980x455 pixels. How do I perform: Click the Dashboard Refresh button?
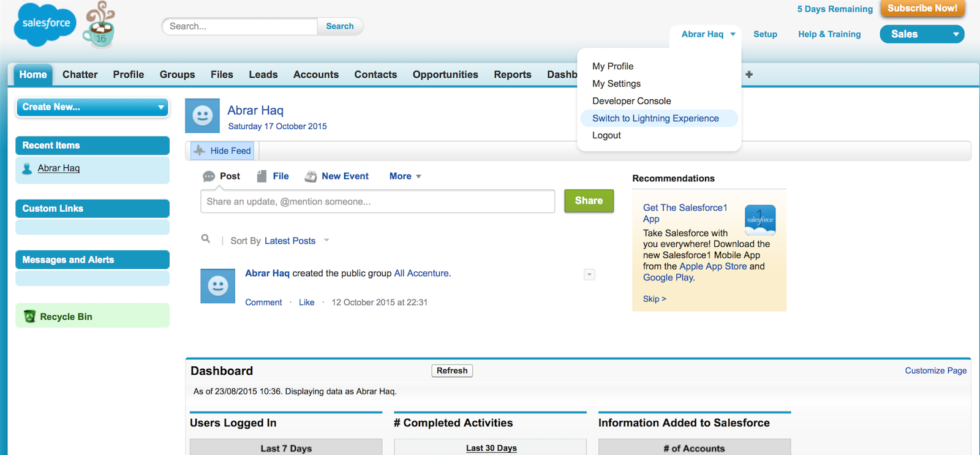pyautogui.click(x=452, y=370)
